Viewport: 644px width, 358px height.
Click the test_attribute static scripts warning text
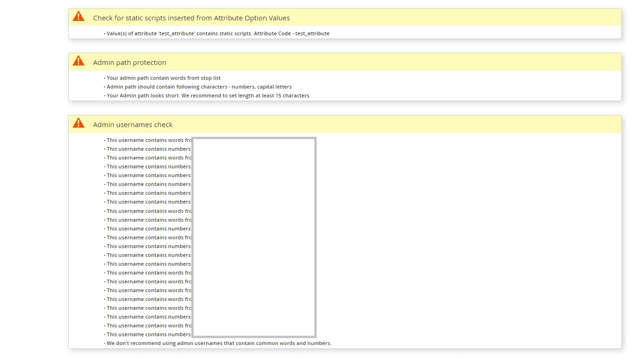(217, 33)
